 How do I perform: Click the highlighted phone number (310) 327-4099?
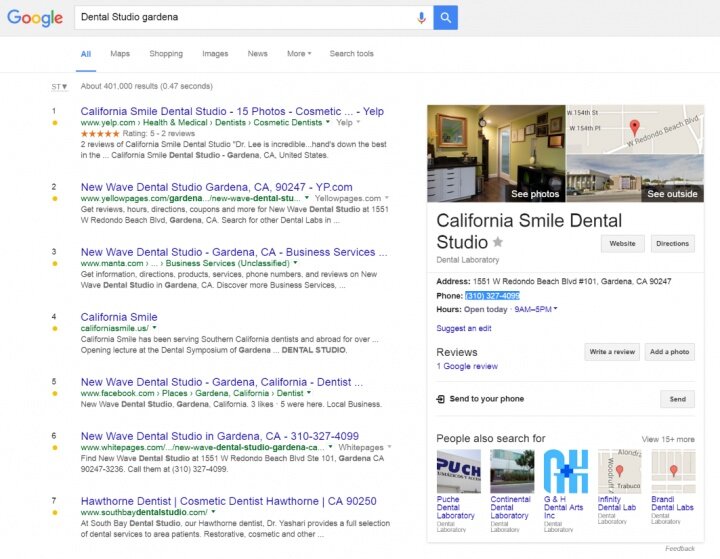492,296
